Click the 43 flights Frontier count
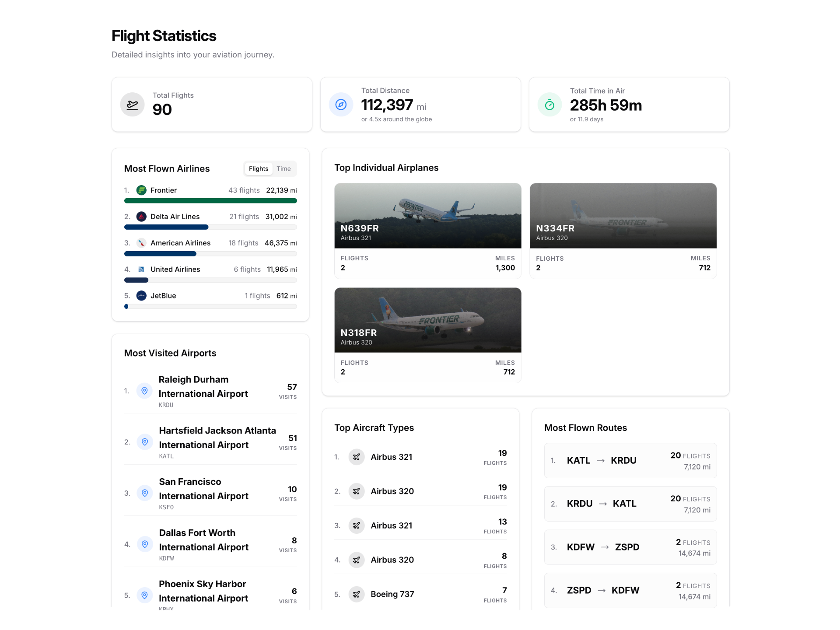The width and height of the screenshot is (840, 630). pyautogui.click(x=244, y=190)
